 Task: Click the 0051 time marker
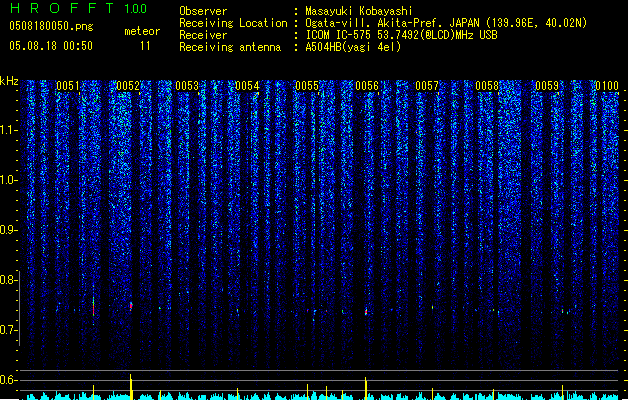(68, 86)
